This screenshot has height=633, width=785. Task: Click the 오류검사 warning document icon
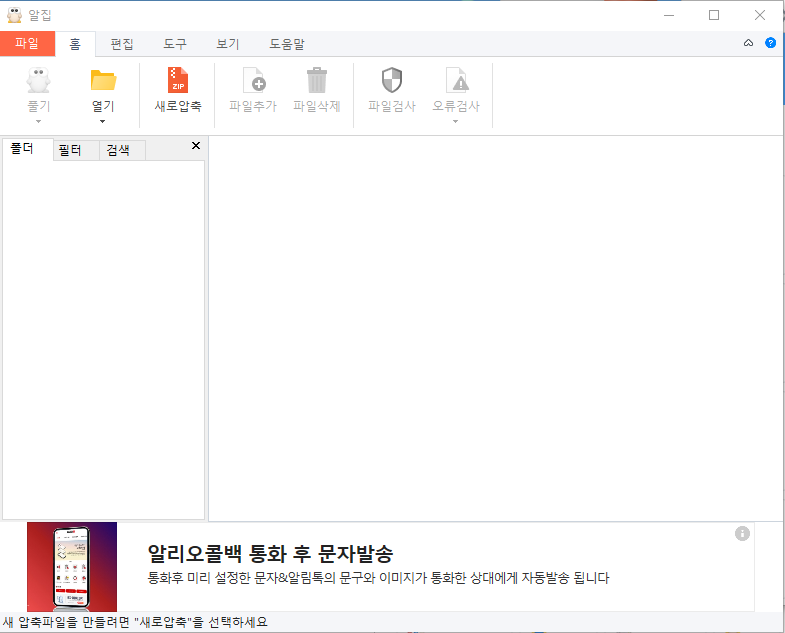tap(457, 80)
